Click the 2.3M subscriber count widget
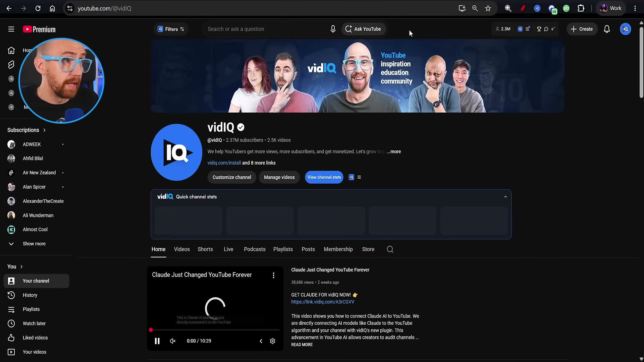This screenshot has width=644, height=362. 503,29
